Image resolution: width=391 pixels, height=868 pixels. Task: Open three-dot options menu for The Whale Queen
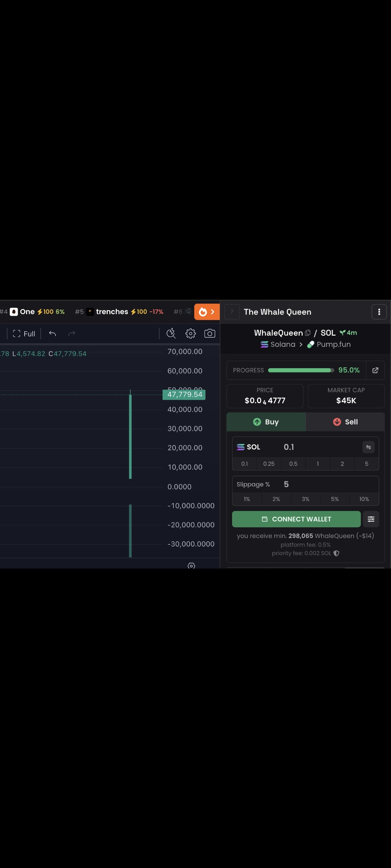tap(379, 312)
